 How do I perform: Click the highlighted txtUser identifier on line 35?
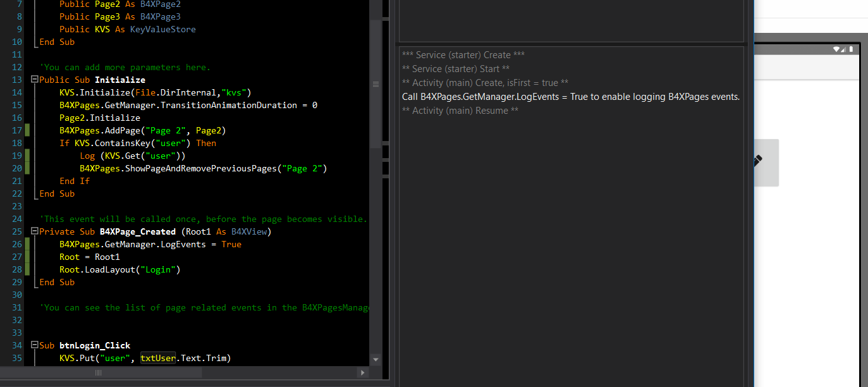pos(158,358)
